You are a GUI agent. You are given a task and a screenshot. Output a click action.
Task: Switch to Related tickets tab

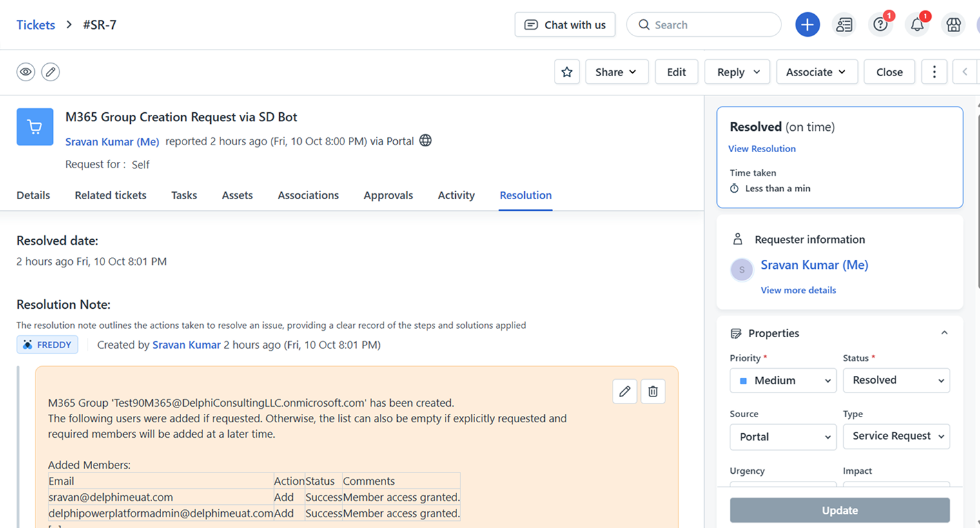pyautogui.click(x=110, y=195)
